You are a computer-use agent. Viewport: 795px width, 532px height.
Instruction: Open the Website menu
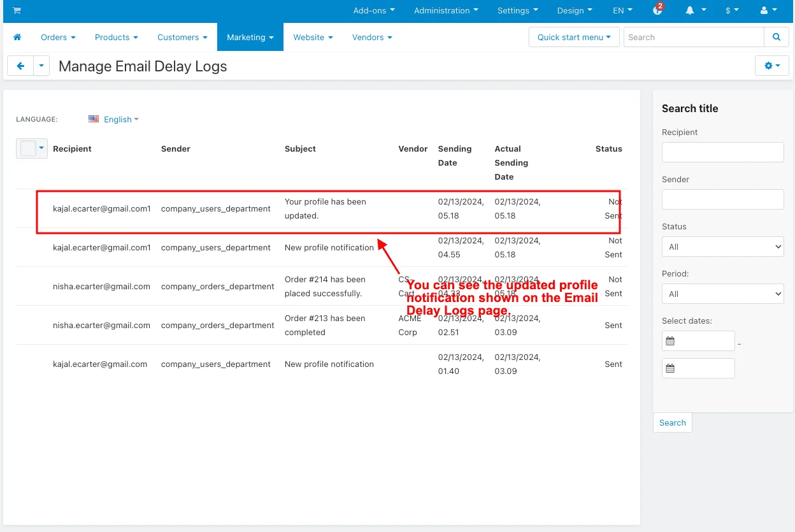coord(313,37)
